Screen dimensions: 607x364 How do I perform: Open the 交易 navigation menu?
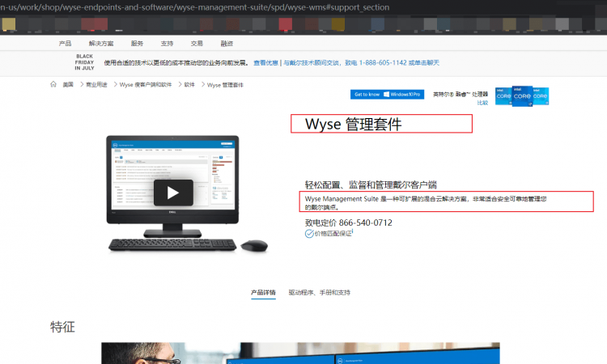pos(197,44)
